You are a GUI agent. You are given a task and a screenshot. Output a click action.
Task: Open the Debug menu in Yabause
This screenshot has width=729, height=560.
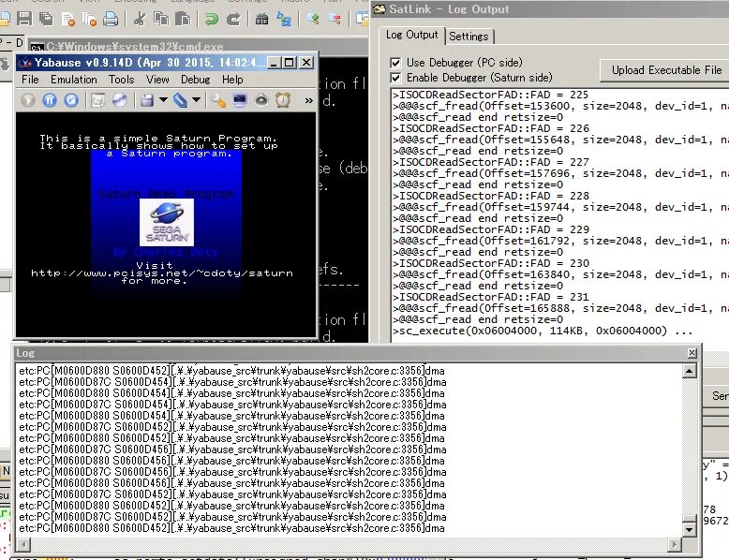click(x=195, y=80)
